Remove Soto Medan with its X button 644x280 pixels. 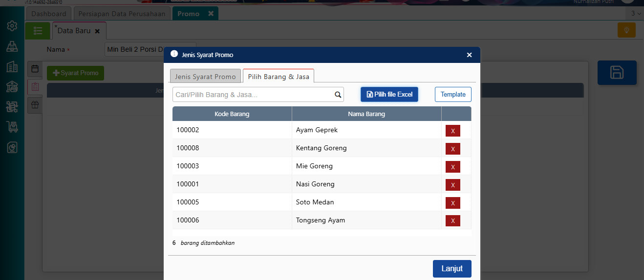pos(453,203)
